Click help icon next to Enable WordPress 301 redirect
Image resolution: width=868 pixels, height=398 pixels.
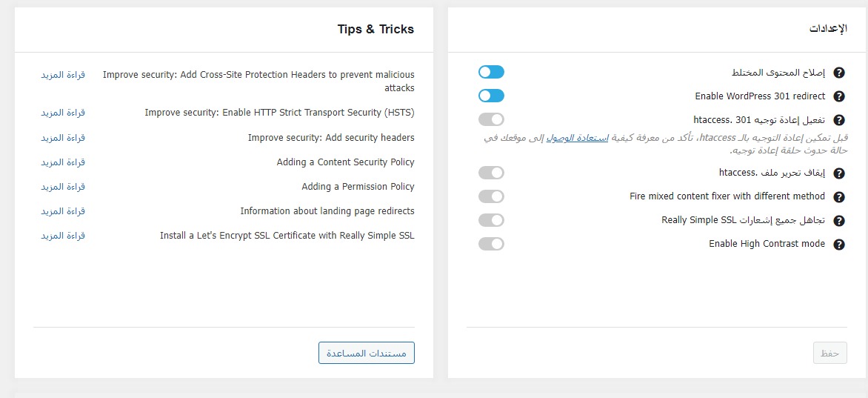(x=839, y=96)
